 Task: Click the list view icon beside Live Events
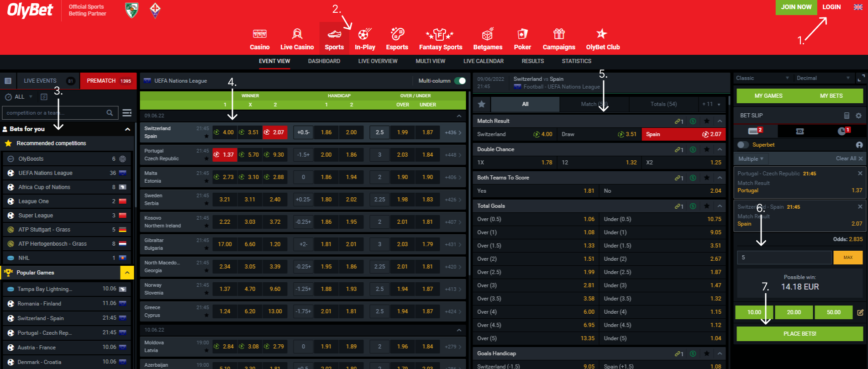(x=8, y=81)
